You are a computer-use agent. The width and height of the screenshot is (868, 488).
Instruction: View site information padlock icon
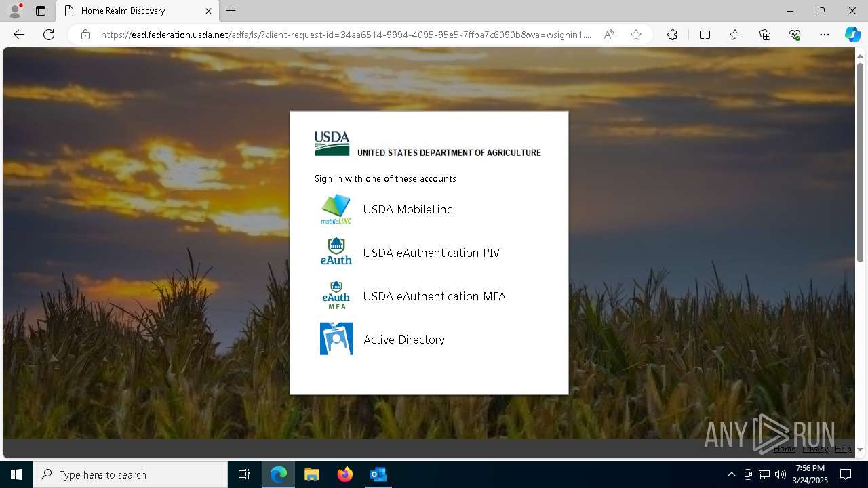click(x=85, y=35)
